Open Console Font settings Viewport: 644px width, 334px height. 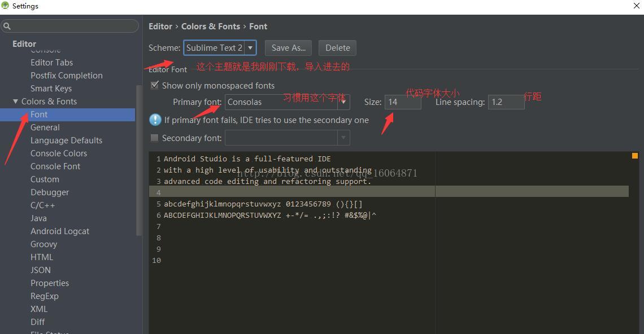(55, 166)
